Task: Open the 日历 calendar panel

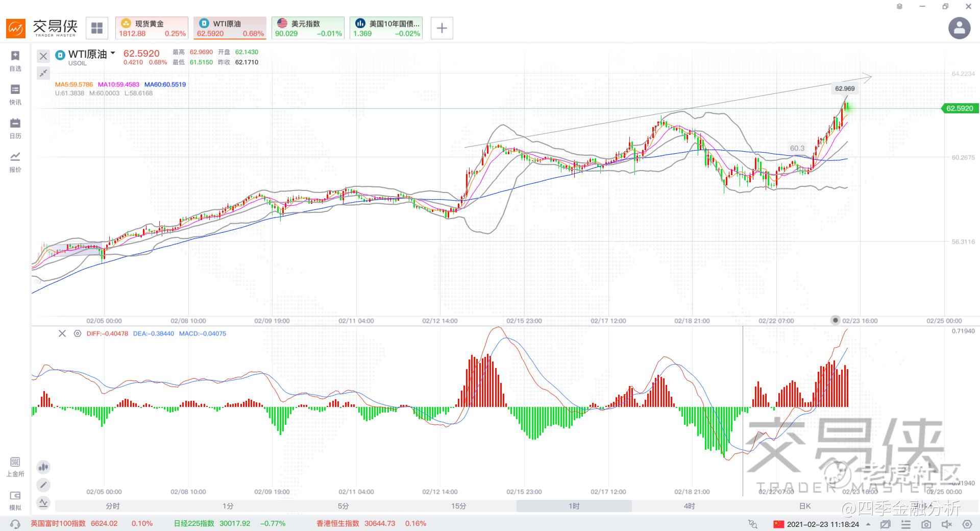Action: tap(15, 128)
